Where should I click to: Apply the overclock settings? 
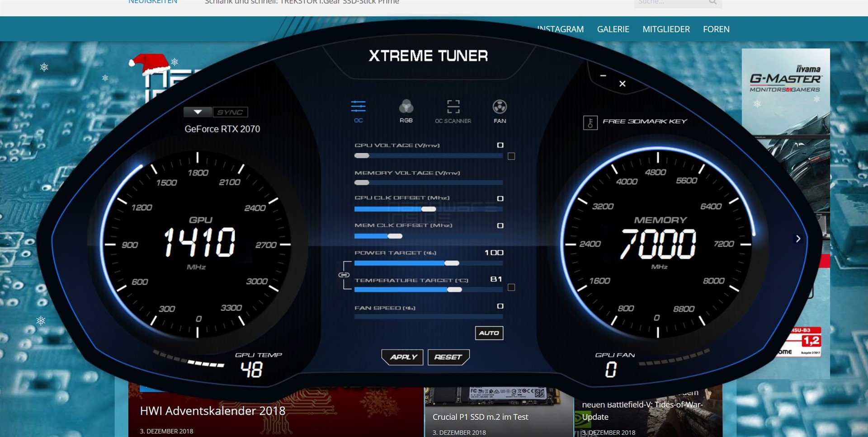point(402,357)
